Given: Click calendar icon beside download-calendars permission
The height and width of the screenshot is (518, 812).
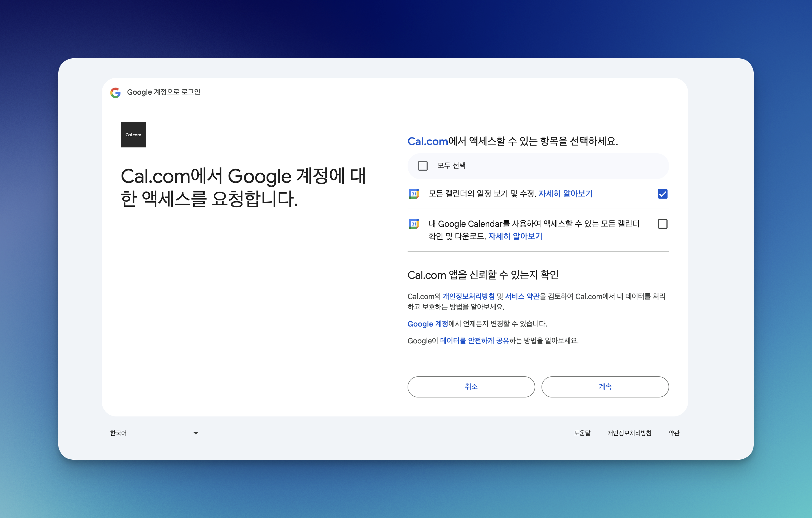Looking at the screenshot, I should (x=414, y=224).
